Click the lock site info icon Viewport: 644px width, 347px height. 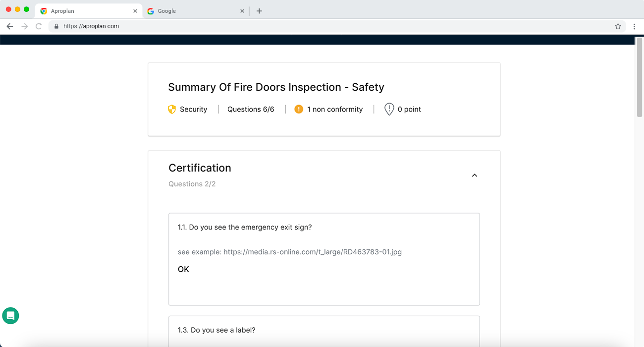click(x=56, y=26)
